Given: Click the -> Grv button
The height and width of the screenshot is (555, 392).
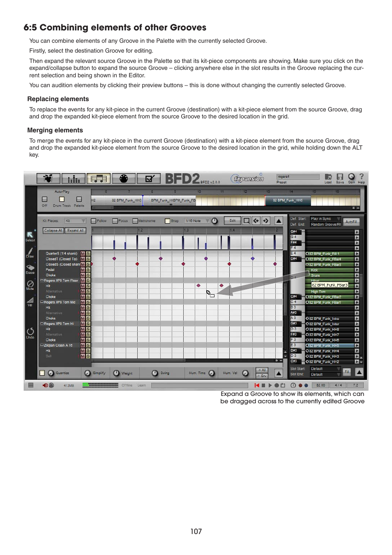Looking at the screenshot, I should [262, 376].
